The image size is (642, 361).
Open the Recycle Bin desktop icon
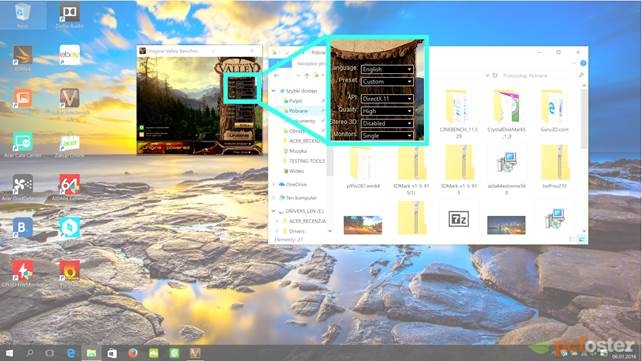23,14
